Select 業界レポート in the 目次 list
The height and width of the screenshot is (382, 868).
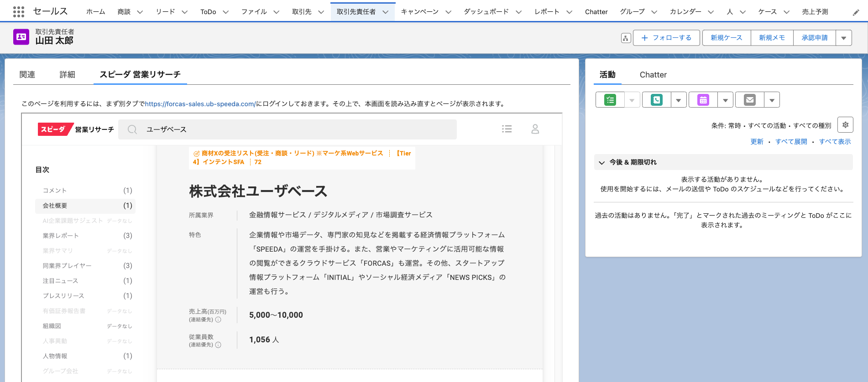85,236
